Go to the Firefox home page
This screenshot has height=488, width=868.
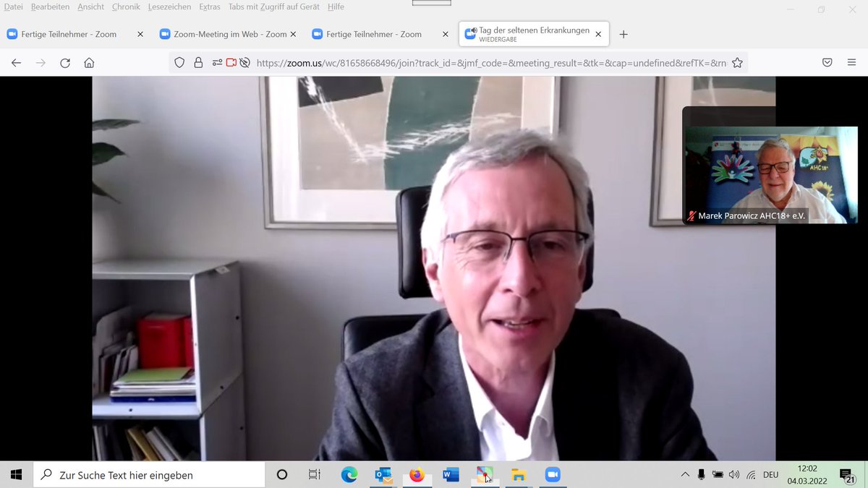click(x=89, y=63)
